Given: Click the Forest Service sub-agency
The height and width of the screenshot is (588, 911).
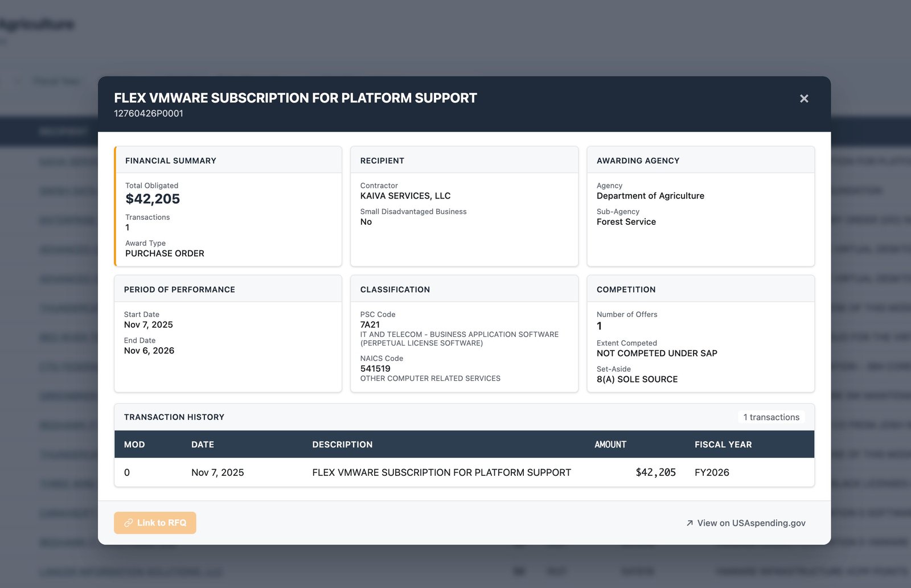Looking at the screenshot, I should tap(626, 222).
